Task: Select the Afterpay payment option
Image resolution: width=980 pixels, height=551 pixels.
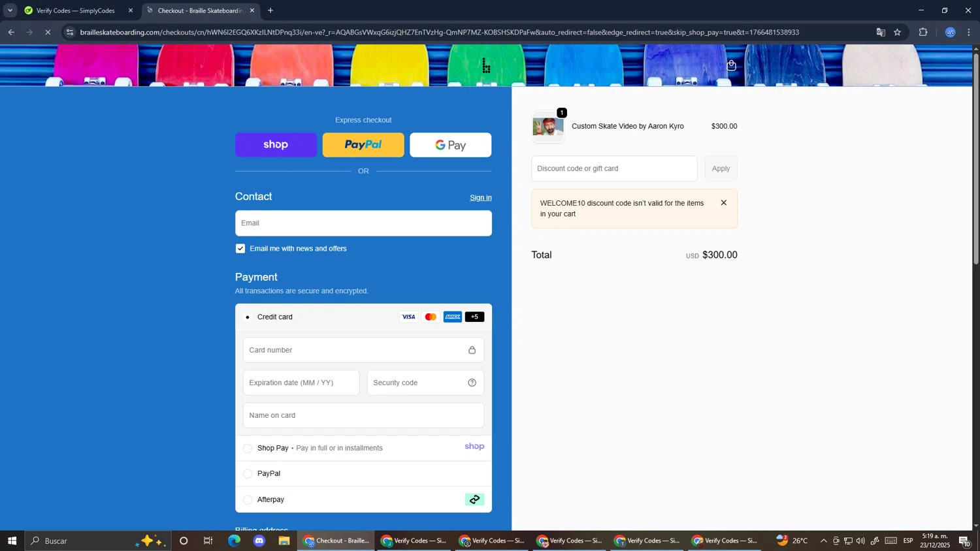Action: pyautogui.click(x=248, y=500)
